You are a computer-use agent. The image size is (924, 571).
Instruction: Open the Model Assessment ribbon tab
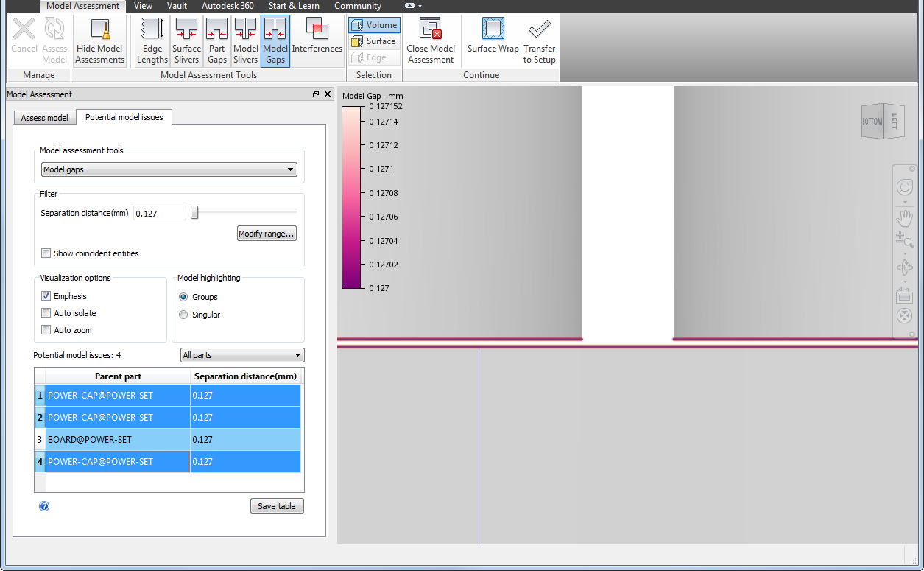[x=82, y=6]
